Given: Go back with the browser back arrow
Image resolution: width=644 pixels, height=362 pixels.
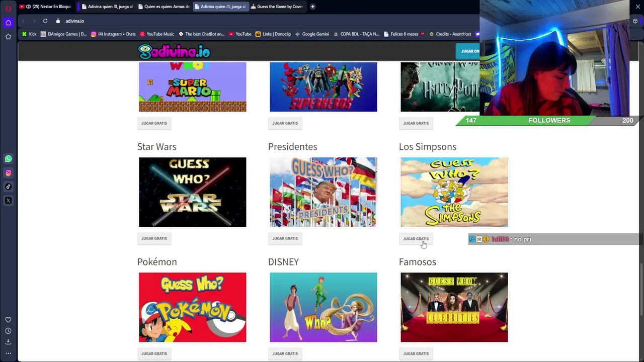Looking at the screenshot, I should point(23,21).
